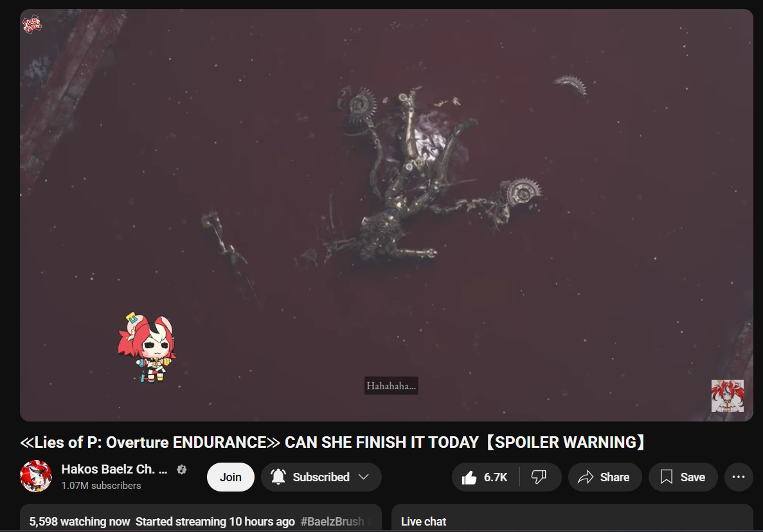Open the Hakos Baelz Ch. channel name link
Image resolution: width=763 pixels, height=532 pixels.
(x=114, y=469)
